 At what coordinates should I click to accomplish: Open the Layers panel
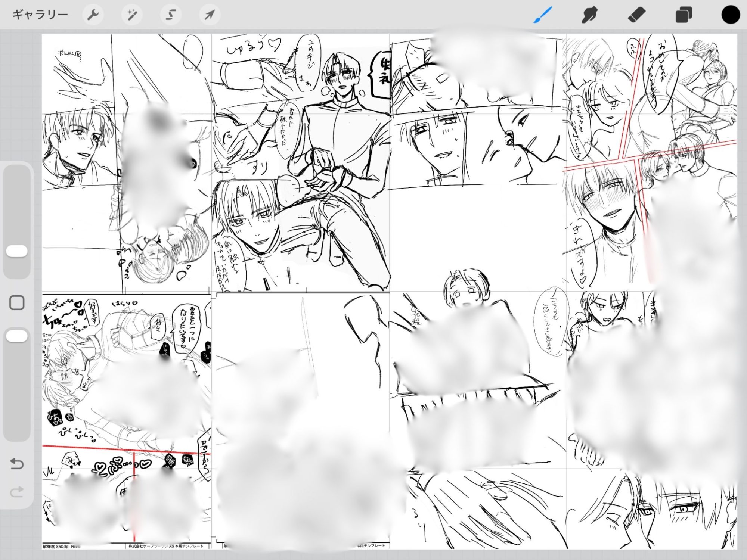click(x=684, y=15)
